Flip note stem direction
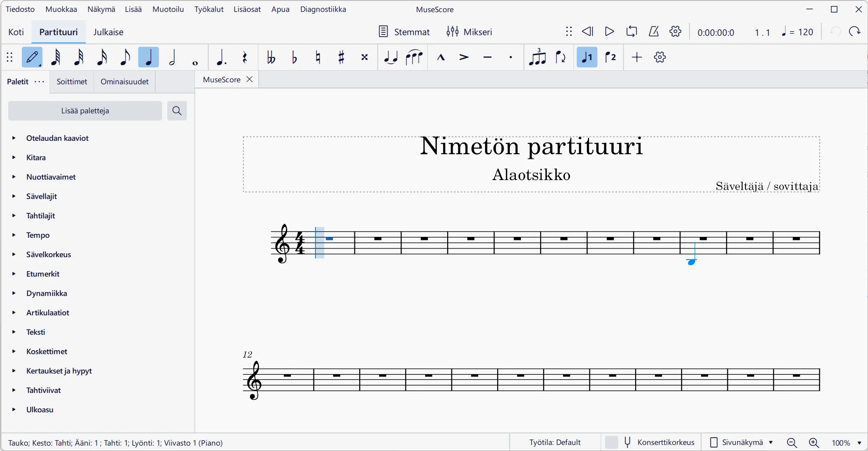This screenshot has width=868, height=451. pyautogui.click(x=561, y=57)
